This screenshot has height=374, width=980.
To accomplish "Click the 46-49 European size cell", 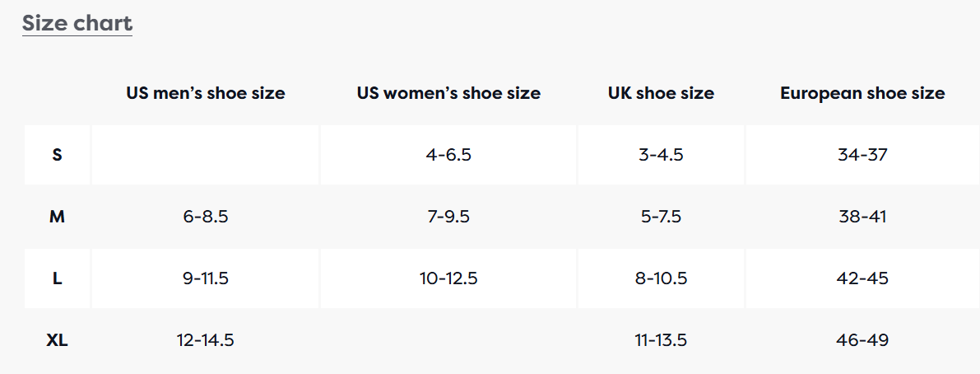I will (862, 341).
